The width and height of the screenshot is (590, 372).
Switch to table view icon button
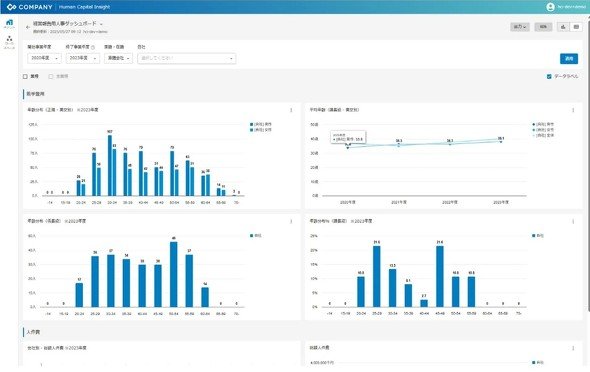click(576, 27)
